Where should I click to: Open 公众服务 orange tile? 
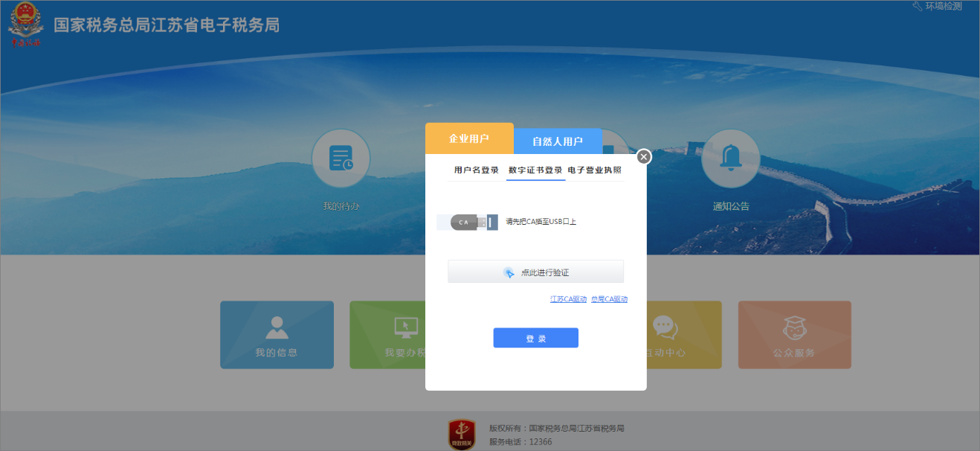(x=794, y=335)
